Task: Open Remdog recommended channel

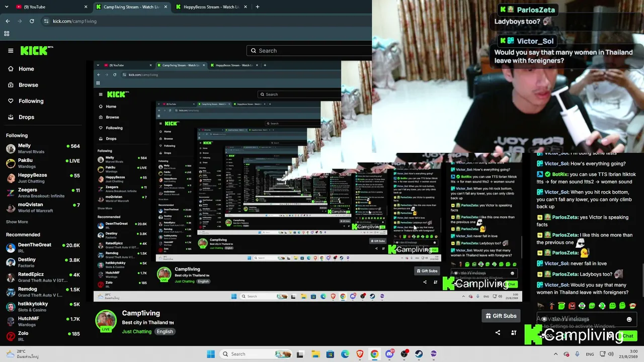Action: [x=43, y=292]
